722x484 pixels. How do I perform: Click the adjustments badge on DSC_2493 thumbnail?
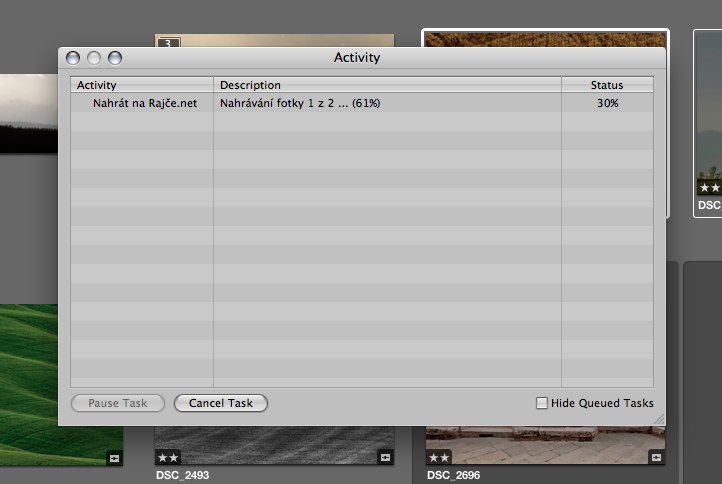coord(385,457)
